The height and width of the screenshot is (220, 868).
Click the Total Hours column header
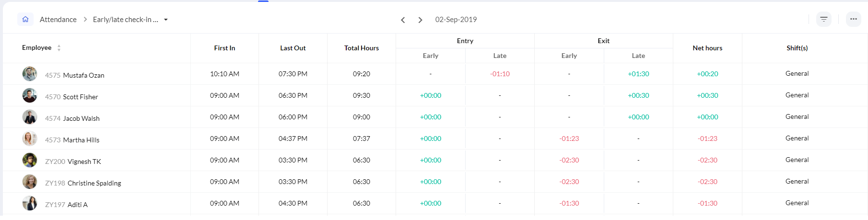coord(362,48)
